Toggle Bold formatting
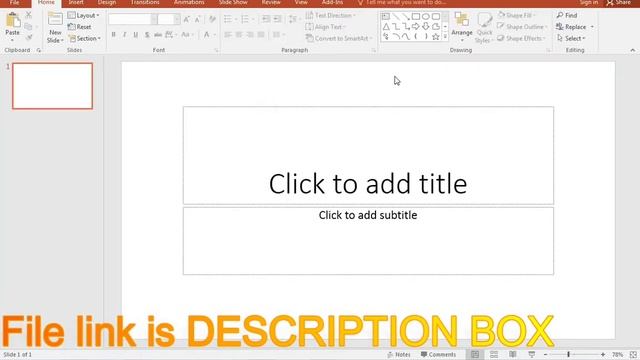 point(113,35)
